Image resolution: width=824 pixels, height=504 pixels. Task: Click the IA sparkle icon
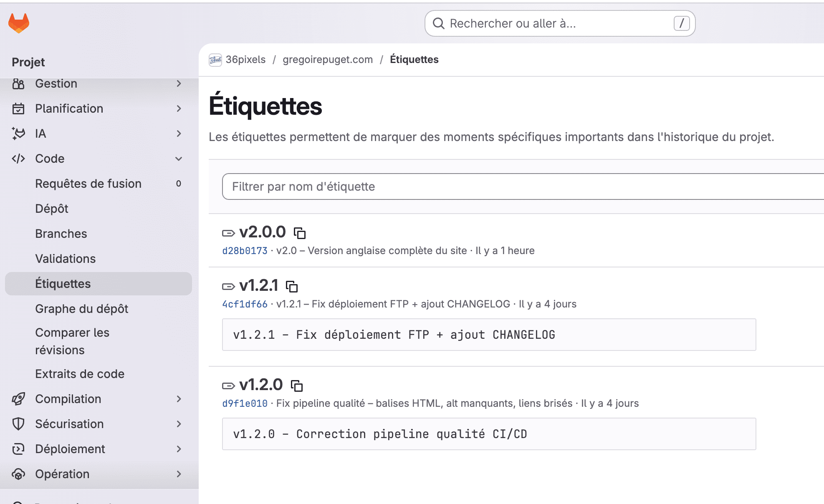click(x=18, y=134)
